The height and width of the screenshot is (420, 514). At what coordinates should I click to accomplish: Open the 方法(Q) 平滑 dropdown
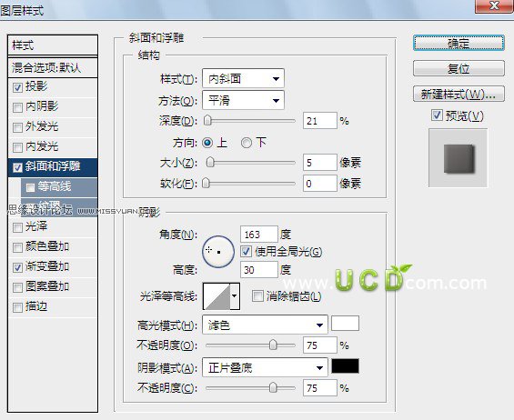(243, 100)
